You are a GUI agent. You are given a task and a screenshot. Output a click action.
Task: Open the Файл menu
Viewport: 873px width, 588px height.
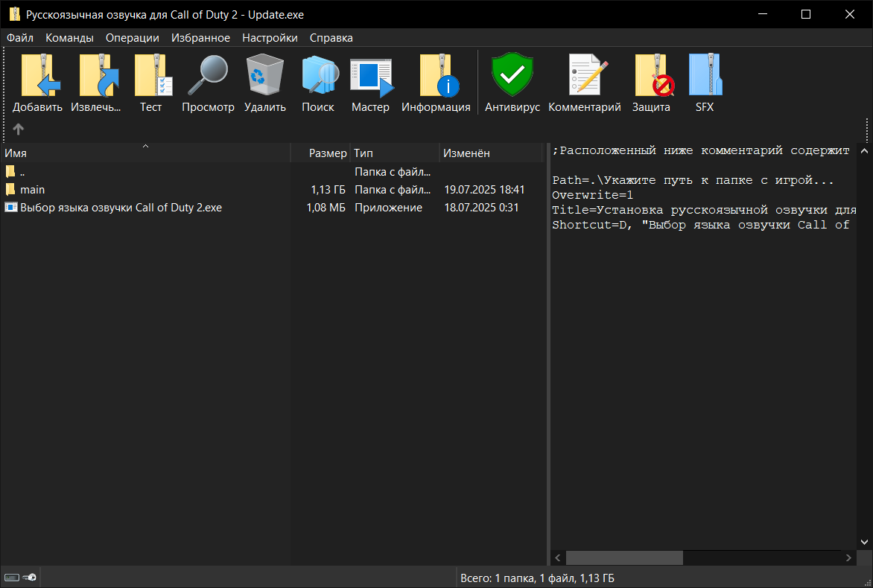(x=20, y=38)
